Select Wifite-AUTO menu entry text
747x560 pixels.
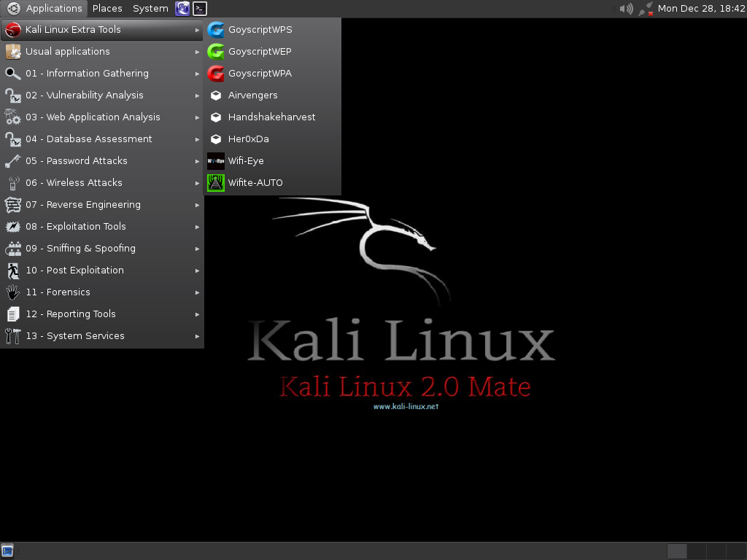click(255, 183)
